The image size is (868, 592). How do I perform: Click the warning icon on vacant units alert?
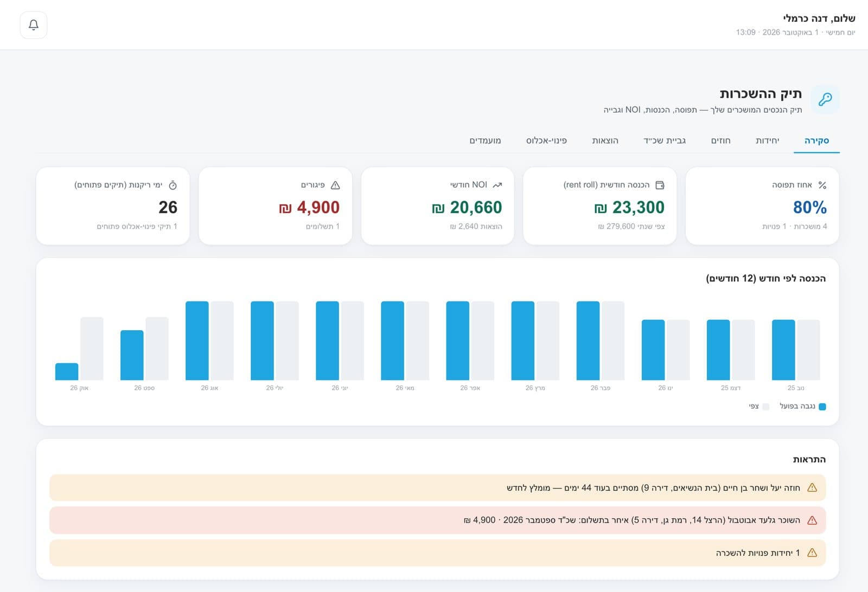pos(812,553)
